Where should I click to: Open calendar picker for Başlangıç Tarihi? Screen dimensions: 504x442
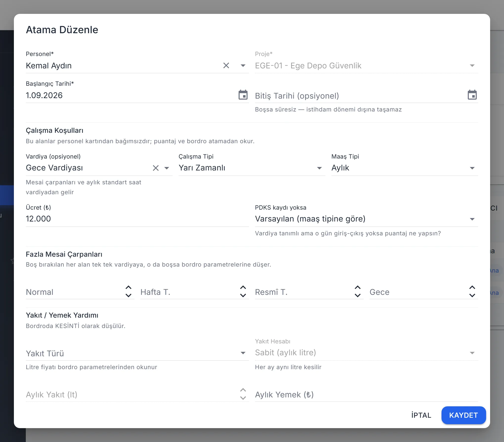[x=243, y=95]
